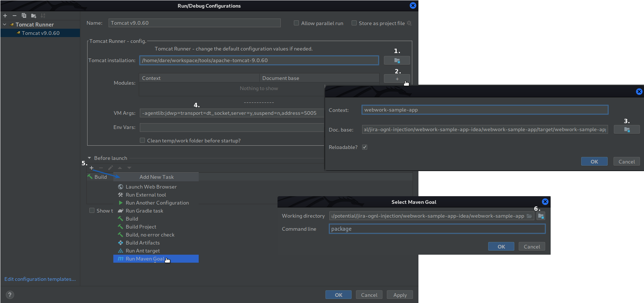The width and height of the screenshot is (644, 303).
Task: Toggle the Show checkbox below Before launch list
Action: (x=92, y=210)
